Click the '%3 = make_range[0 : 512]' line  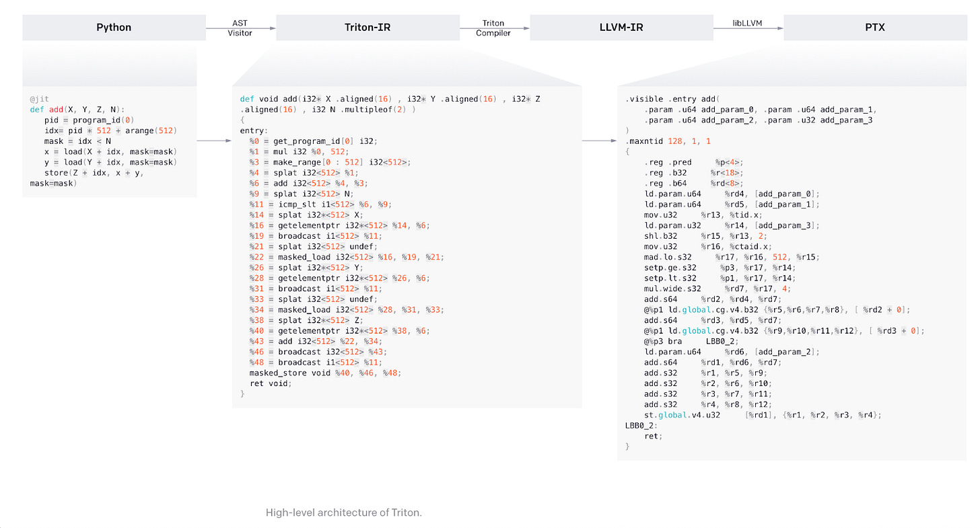330,162
